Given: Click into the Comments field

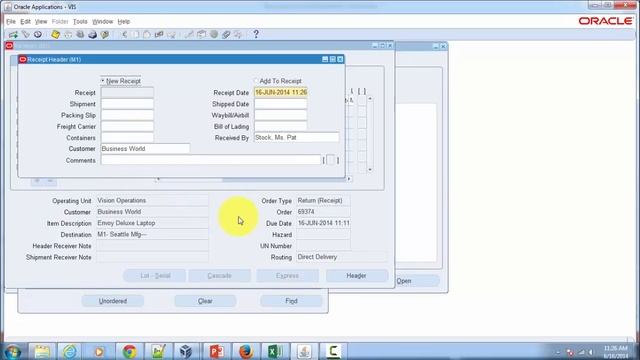Looking at the screenshot, I should [211, 160].
